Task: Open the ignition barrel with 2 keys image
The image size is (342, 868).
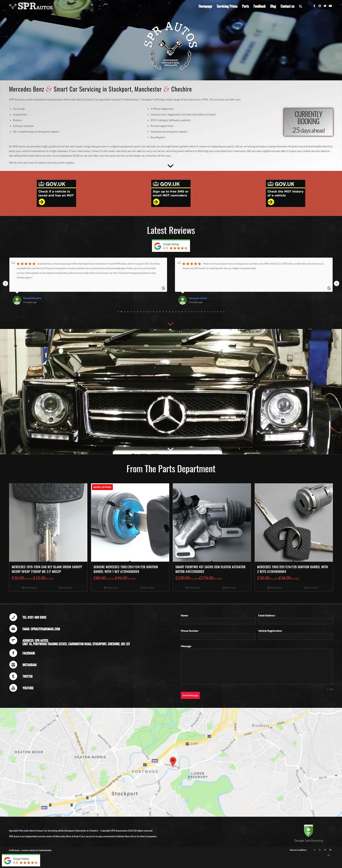Action: [294, 522]
